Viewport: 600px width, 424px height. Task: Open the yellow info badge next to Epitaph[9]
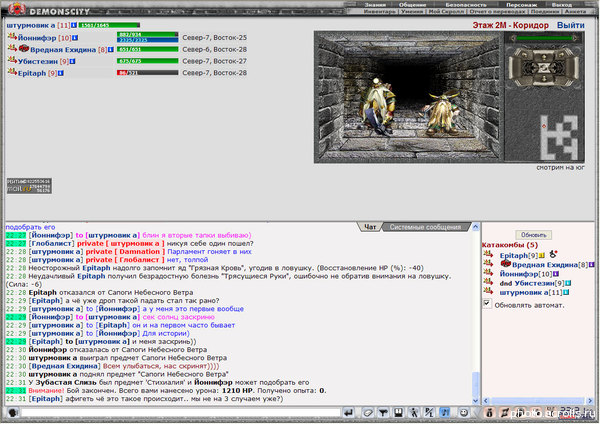click(541, 256)
